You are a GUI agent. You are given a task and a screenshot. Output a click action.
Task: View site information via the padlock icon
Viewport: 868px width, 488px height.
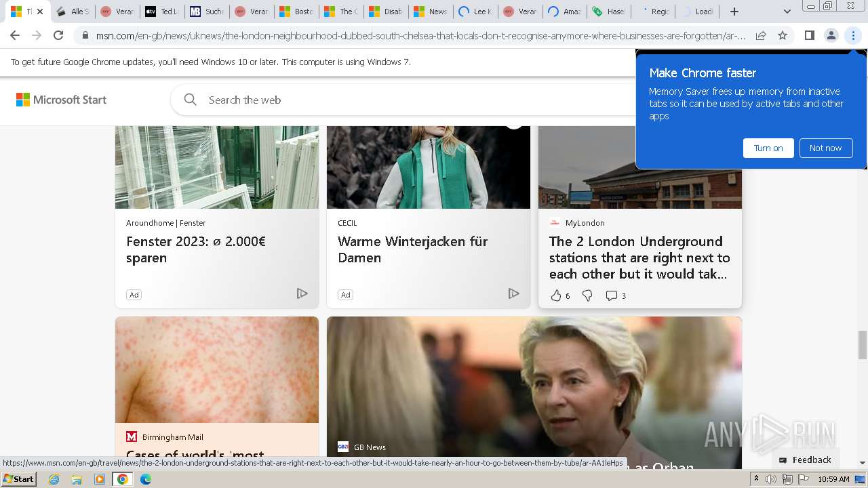click(x=85, y=35)
